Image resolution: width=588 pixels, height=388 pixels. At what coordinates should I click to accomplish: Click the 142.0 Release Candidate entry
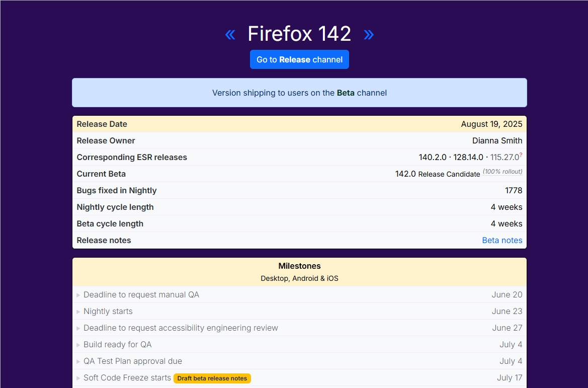(x=438, y=174)
